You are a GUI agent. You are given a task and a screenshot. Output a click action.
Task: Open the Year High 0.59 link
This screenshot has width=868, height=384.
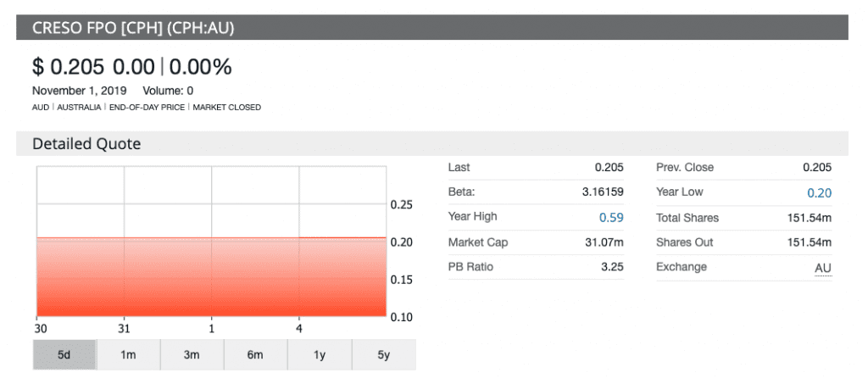coord(611,217)
